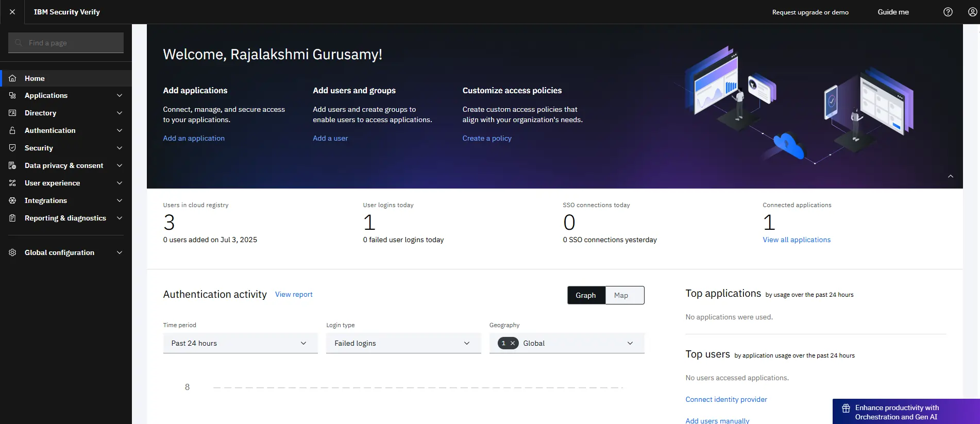
Task: Expand the Global configuration chevron
Action: click(120, 252)
